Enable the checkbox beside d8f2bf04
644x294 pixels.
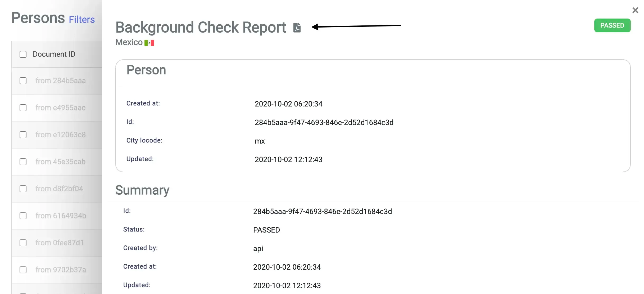point(23,189)
